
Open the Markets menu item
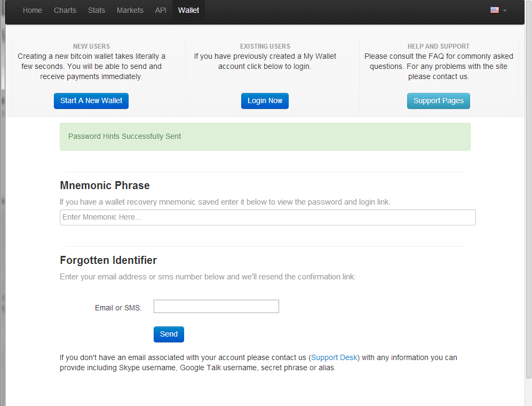tap(130, 10)
